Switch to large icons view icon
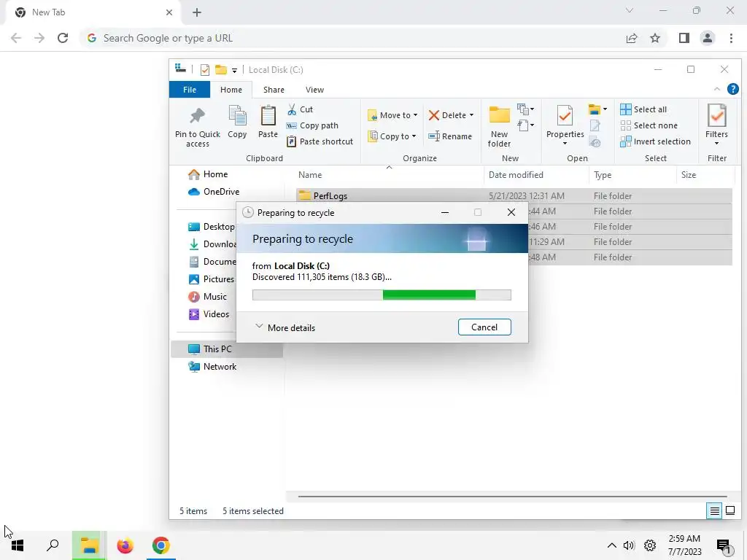Image resolution: width=747 pixels, height=560 pixels. point(729,511)
